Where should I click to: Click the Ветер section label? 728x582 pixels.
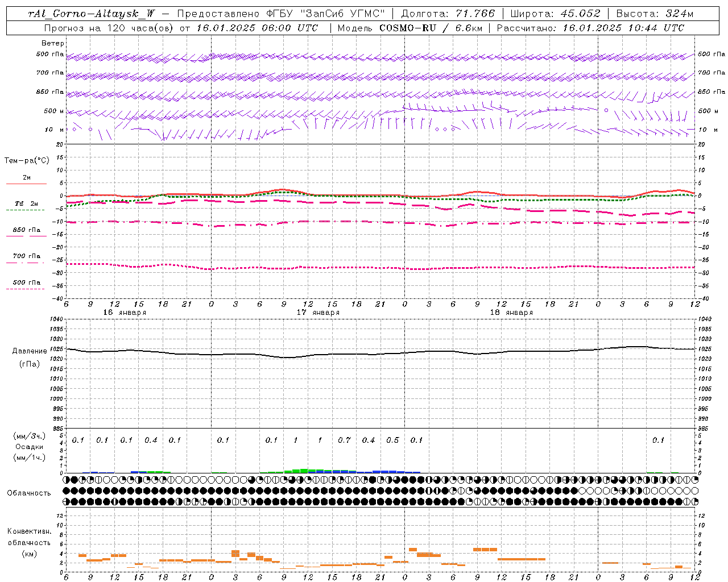(53, 43)
